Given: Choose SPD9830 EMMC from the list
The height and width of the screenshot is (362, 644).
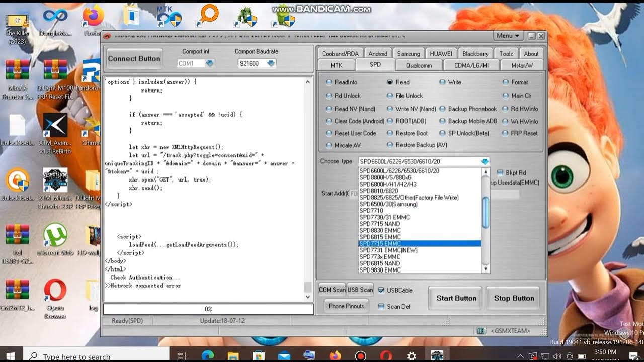Looking at the screenshot, I should 380,270.
